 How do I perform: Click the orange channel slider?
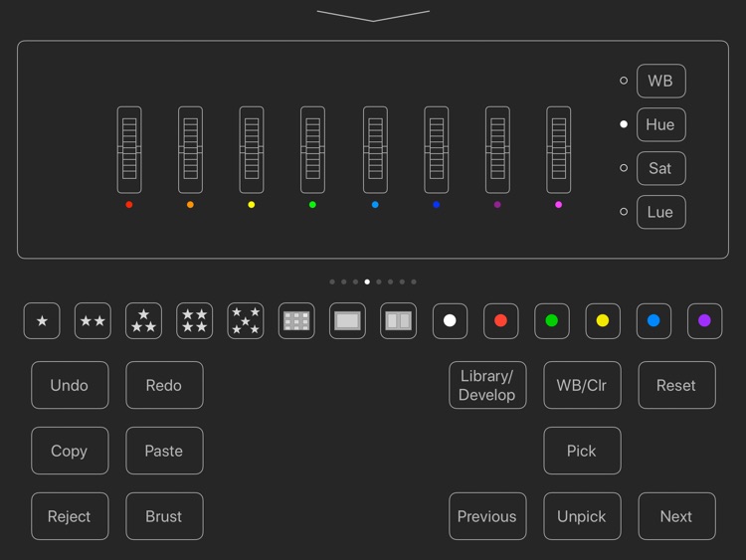click(x=190, y=149)
